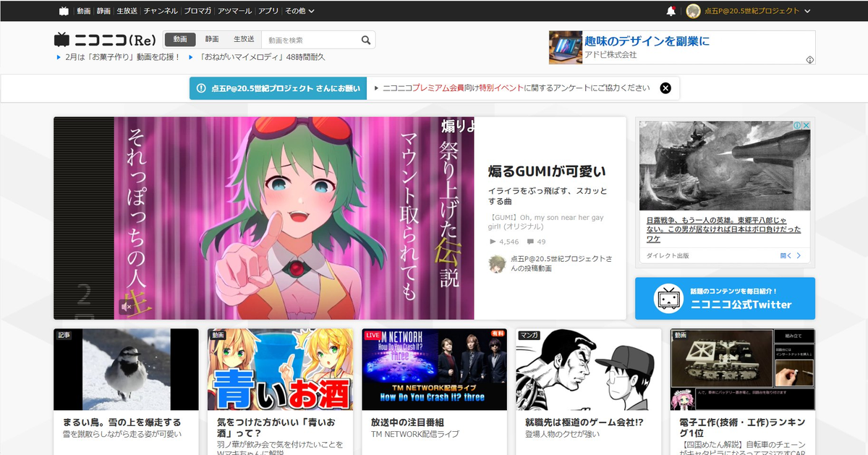The width and height of the screenshot is (868, 455).
Task: Click the ad info icon on Adobe banner
Action: 810,60
